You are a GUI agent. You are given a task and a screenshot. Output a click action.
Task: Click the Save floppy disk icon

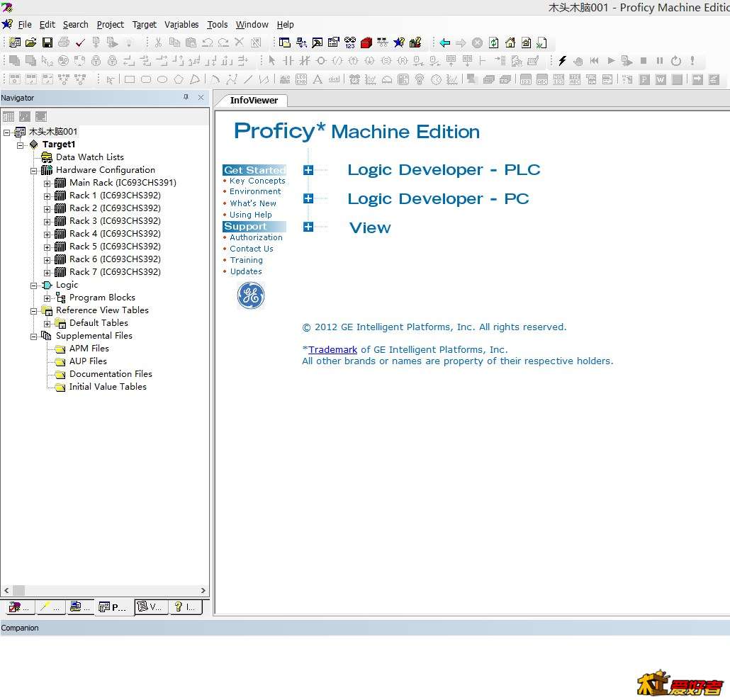[47, 43]
